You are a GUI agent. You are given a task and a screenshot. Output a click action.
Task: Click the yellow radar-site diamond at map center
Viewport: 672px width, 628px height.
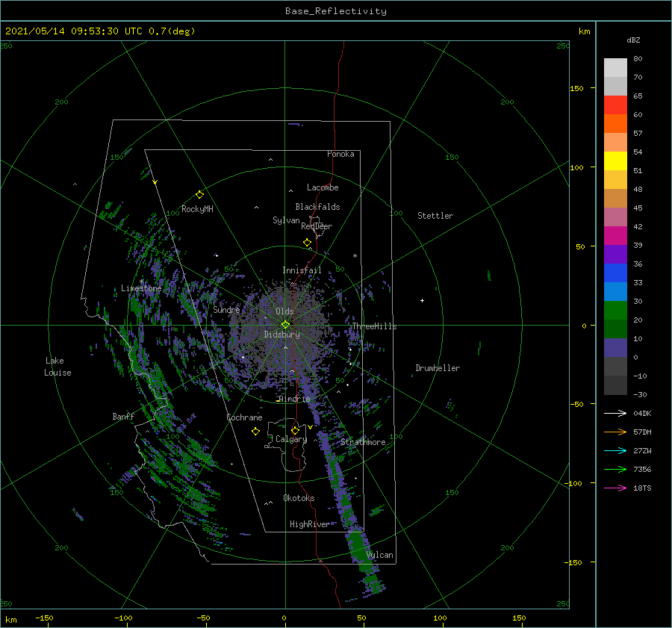tap(285, 325)
